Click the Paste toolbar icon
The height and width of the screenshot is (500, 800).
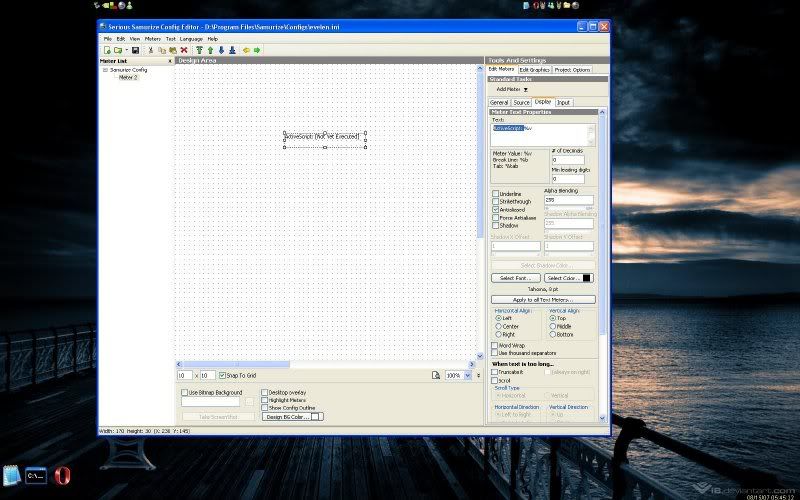point(173,50)
